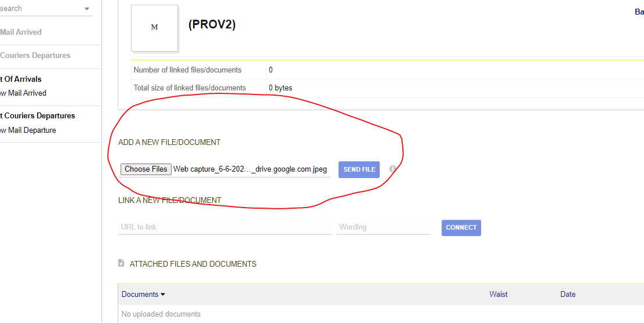Click the SEND FILE button
The height and width of the screenshot is (323, 644).
pos(359,169)
